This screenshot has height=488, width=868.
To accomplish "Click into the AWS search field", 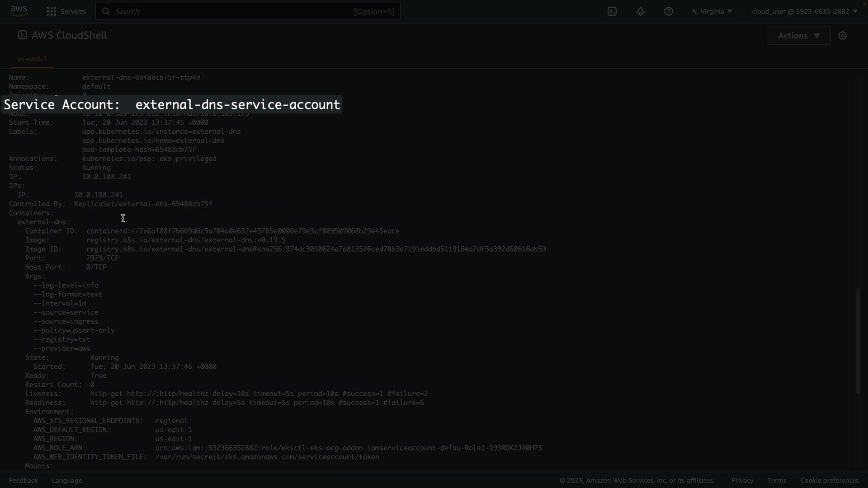I will [235, 11].
